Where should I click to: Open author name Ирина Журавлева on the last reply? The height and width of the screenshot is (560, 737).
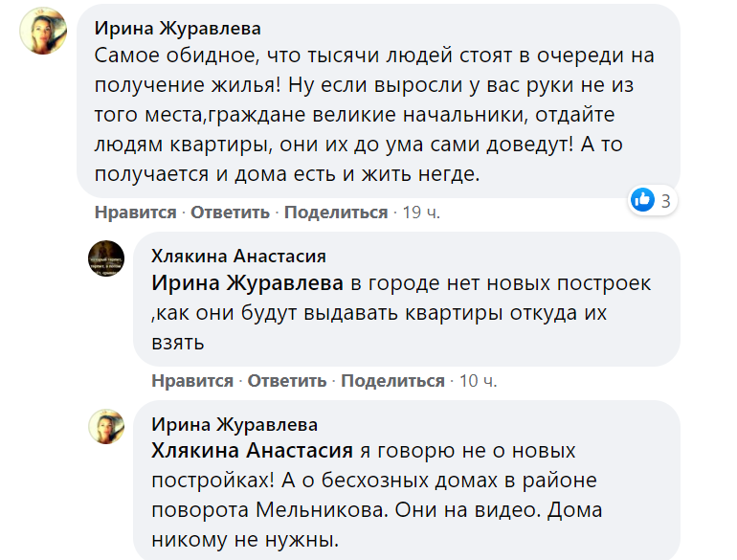click(234, 424)
